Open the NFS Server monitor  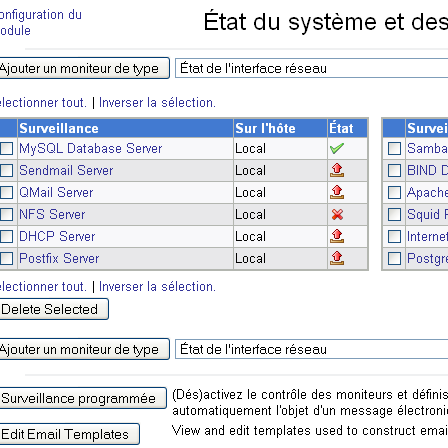click(x=52, y=214)
